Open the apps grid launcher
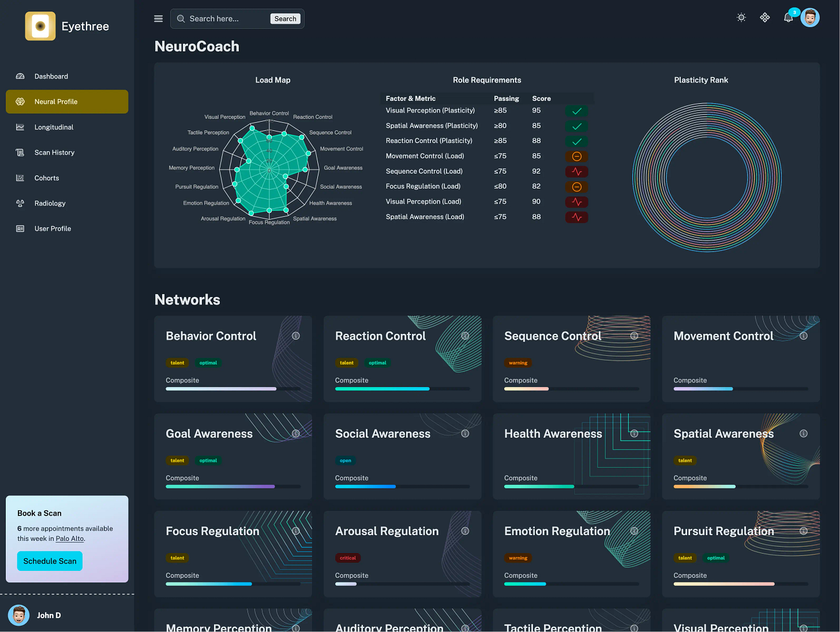The image size is (840, 632). pyautogui.click(x=764, y=17)
